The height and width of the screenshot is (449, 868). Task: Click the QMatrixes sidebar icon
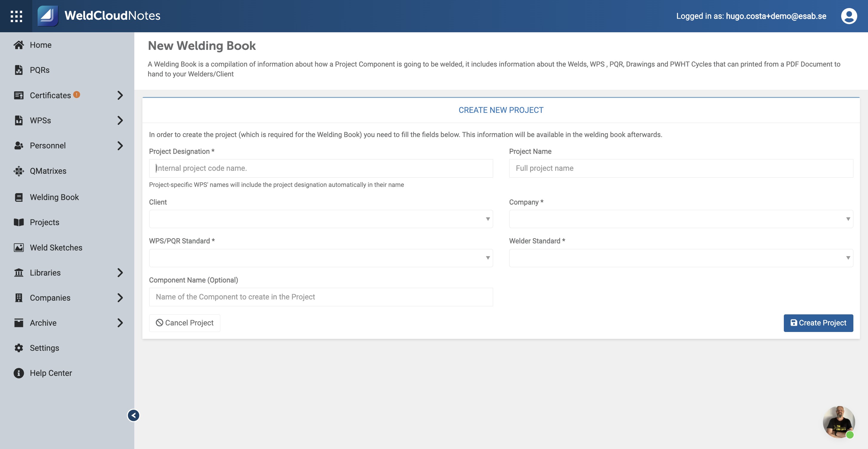pyautogui.click(x=19, y=171)
